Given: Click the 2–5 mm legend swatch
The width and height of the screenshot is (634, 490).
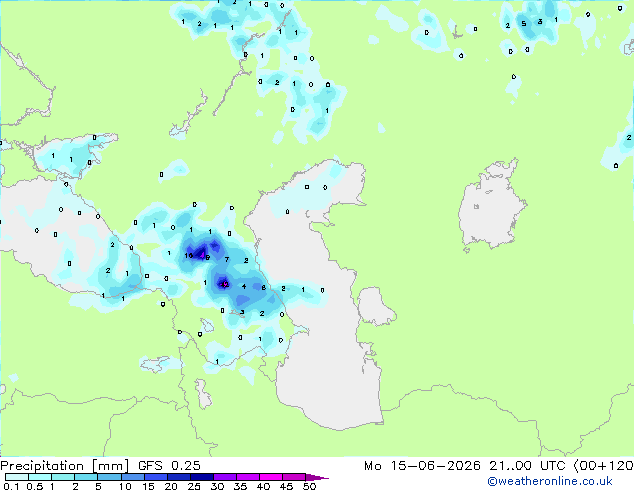Looking at the screenshot, I should 86,477.
